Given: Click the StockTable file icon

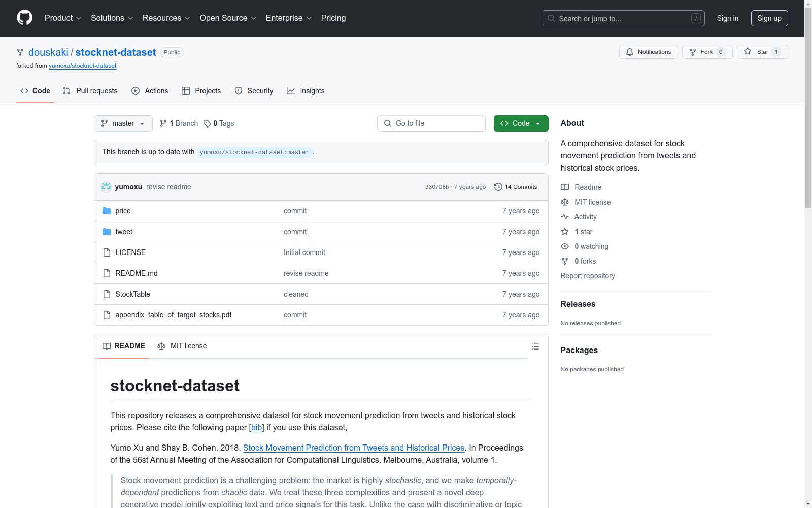Looking at the screenshot, I should click(107, 294).
